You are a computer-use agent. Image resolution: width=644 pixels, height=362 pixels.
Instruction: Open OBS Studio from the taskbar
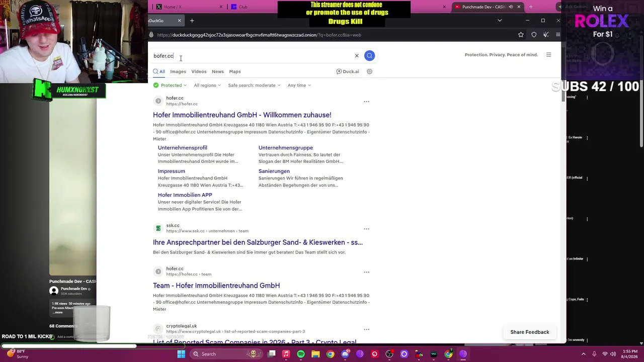[x=389, y=354]
